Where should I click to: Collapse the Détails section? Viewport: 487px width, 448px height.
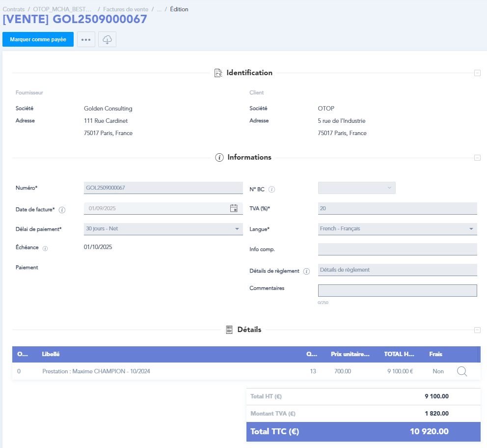[x=477, y=330]
